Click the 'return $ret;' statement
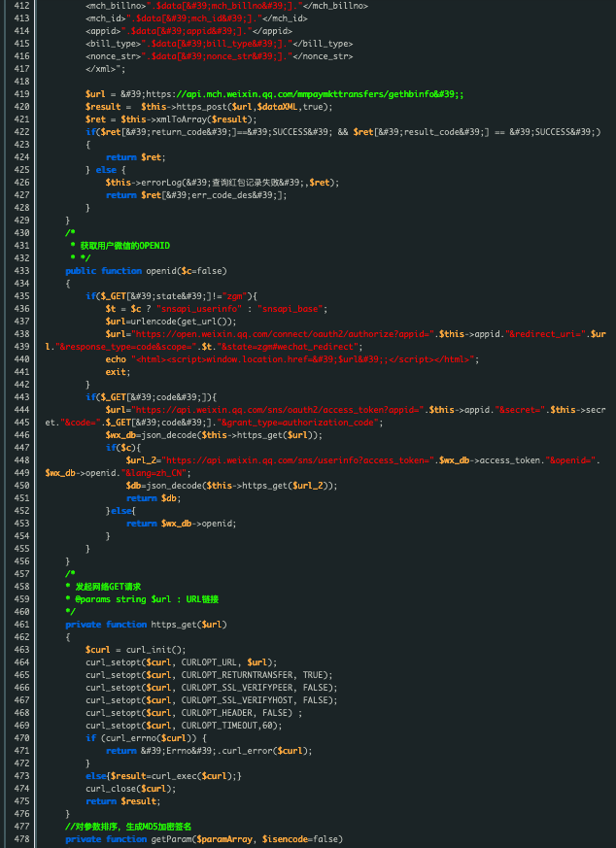The height and width of the screenshot is (848, 616). click(136, 157)
